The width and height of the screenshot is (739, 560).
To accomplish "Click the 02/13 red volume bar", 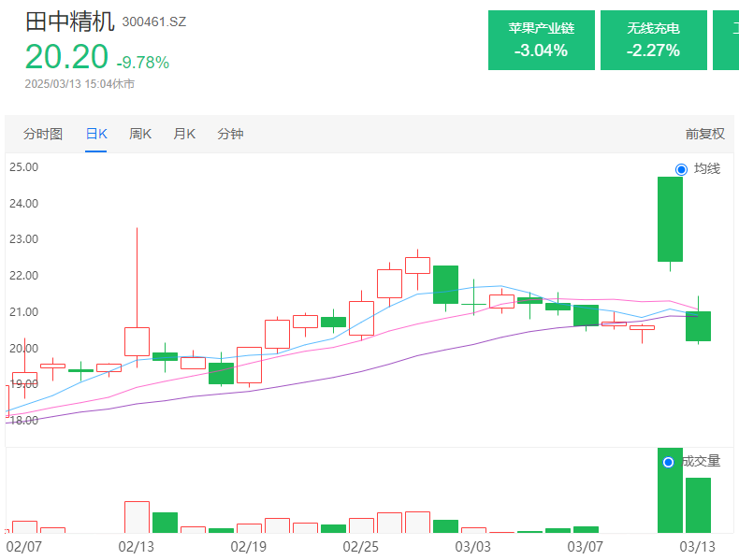I will pos(138,517).
